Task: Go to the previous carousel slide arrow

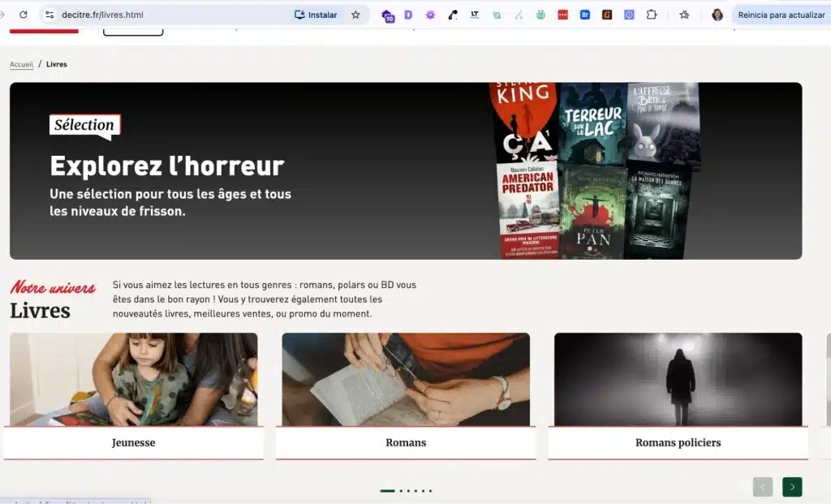Action: click(x=763, y=487)
